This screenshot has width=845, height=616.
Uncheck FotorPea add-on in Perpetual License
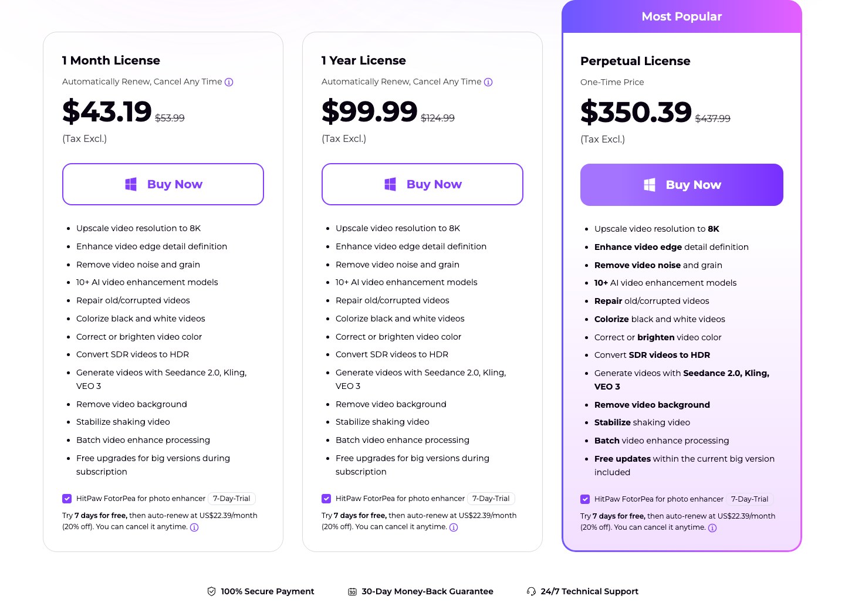click(x=585, y=499)
